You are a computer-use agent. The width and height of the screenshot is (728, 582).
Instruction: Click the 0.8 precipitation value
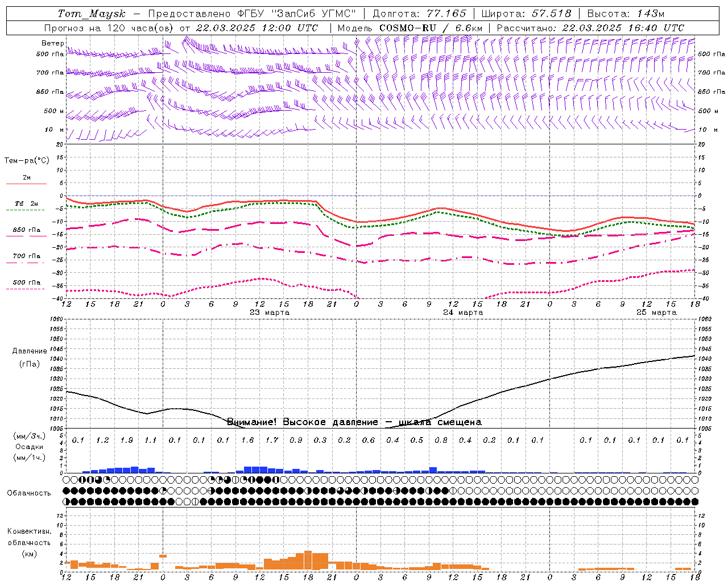441,440
